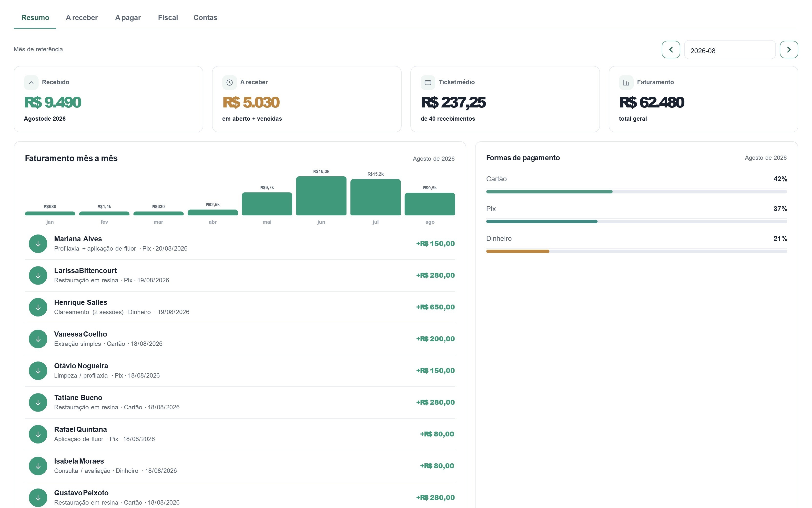Click the 'de 40 recebimentos' caption
Image resolution: width=812 pixels, height=508 pixels.
[448, 119]
